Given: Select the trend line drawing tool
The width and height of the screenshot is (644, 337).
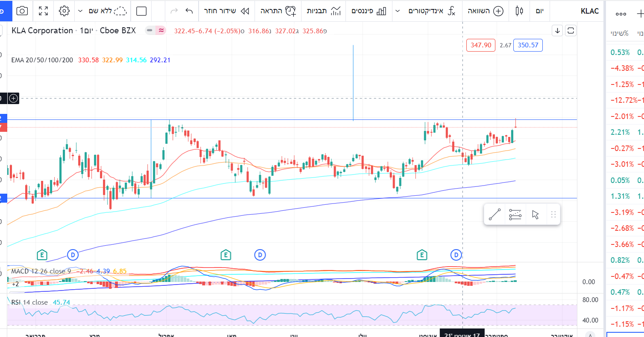Looking at the screenshot, I should (x=495, y=215).
